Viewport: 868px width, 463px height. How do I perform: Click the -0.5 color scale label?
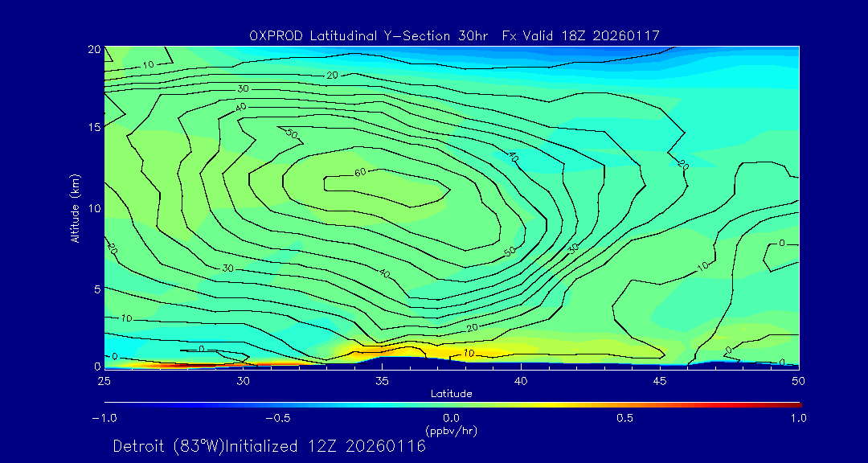click(278, 418)
